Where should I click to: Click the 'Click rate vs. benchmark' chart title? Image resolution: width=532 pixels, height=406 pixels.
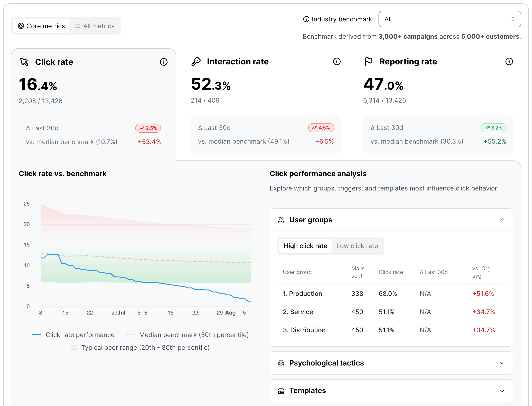[63, 173]
